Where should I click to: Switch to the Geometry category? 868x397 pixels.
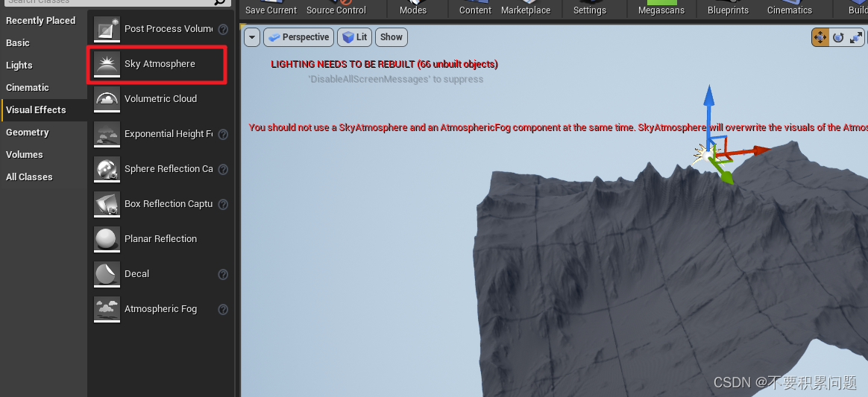coord(27,132)
